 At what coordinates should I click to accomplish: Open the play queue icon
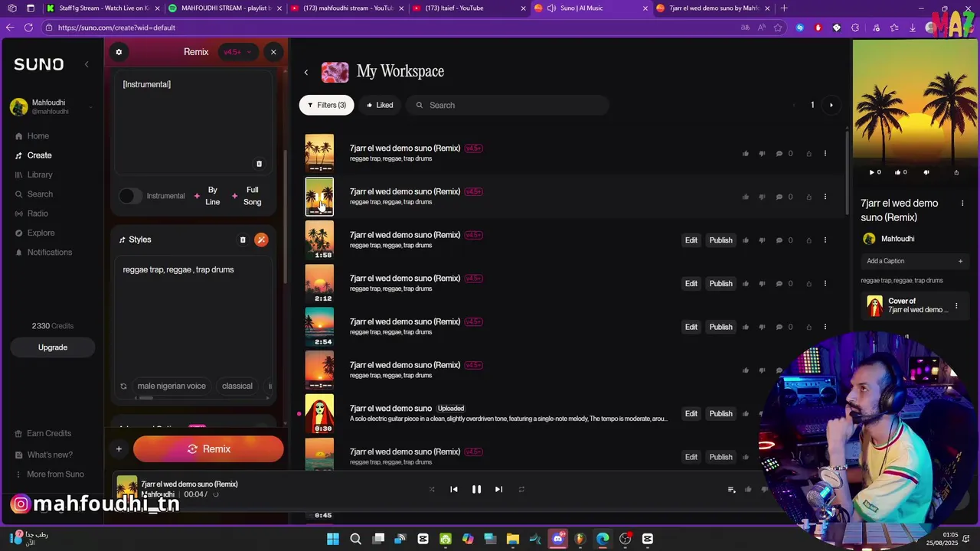coord(731,490)
